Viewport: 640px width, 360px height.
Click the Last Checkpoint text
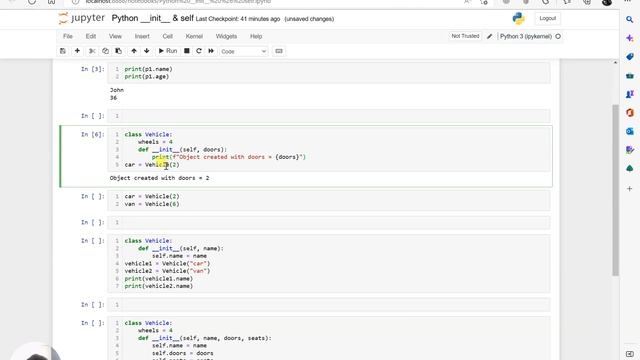click(238, 19)
